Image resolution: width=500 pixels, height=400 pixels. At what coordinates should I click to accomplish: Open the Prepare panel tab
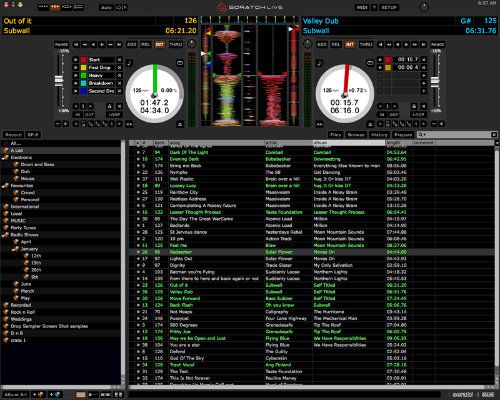(x=403, y=135)
